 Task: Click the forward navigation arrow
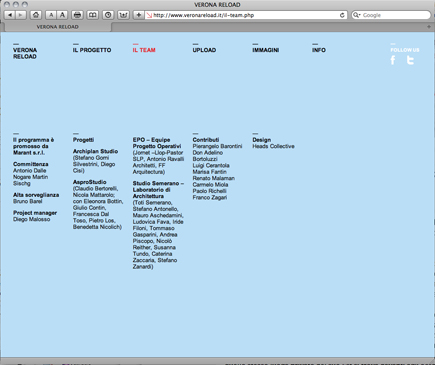pos(21,15)
